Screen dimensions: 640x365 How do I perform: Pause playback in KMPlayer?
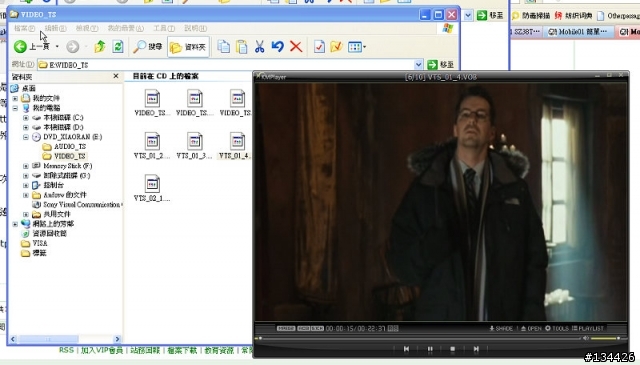(430, 349)
